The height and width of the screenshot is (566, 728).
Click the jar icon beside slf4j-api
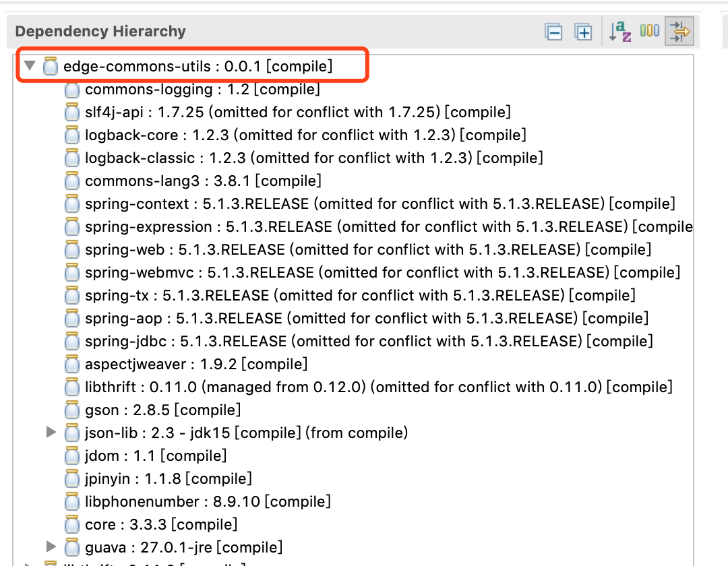72,112
